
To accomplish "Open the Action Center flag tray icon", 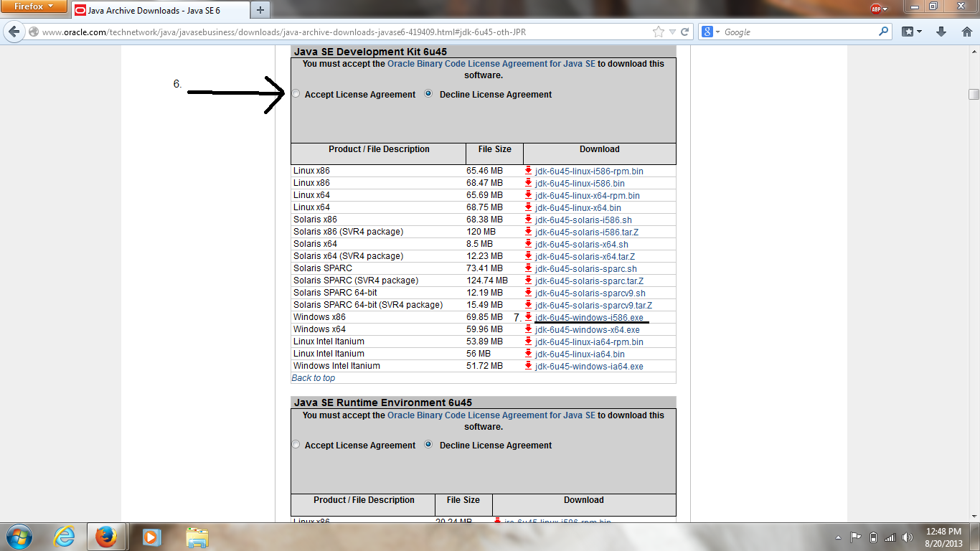I will 856,537.
